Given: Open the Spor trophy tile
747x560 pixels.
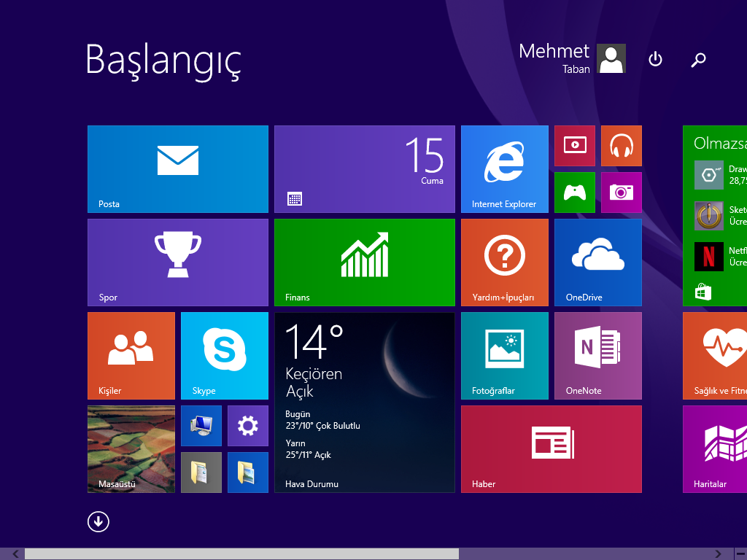Looking at the screenshot, I should [178, 262].
